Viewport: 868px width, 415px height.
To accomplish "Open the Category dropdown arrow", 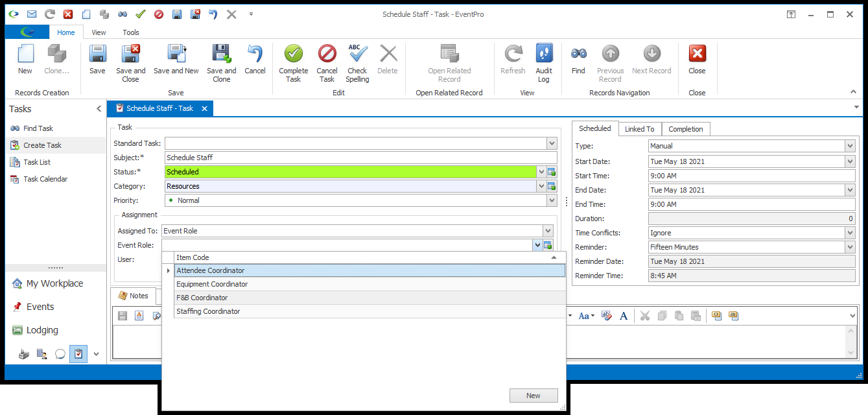I will pos(541,186).
